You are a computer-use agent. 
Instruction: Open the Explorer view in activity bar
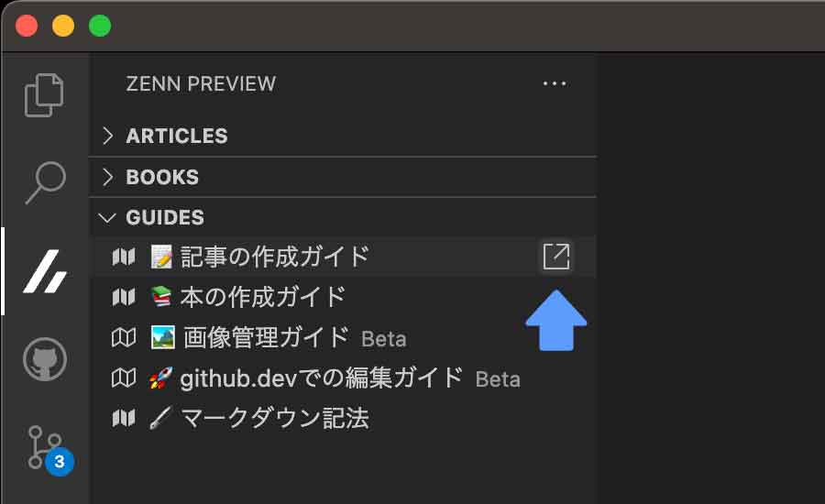pos(44,95)
